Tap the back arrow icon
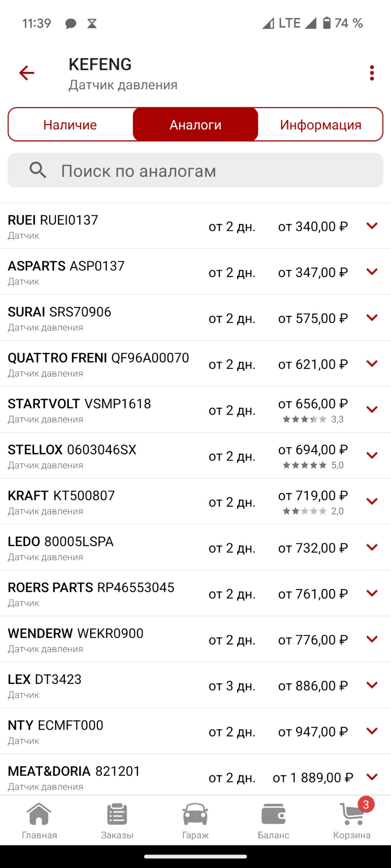Image resolution: width=391 pixels, height=868 pixels. pos(27,73)
